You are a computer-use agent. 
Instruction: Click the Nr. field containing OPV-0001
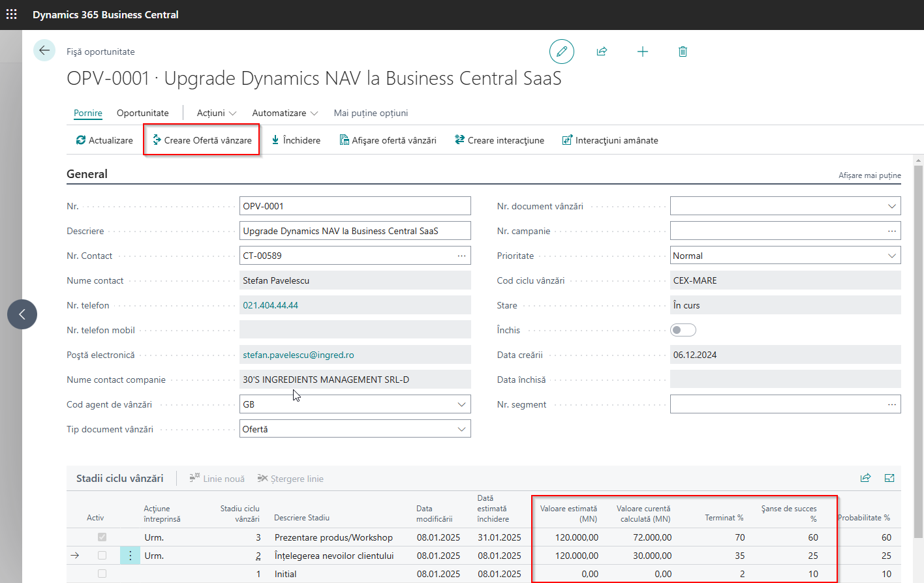[x=355, y=206]
